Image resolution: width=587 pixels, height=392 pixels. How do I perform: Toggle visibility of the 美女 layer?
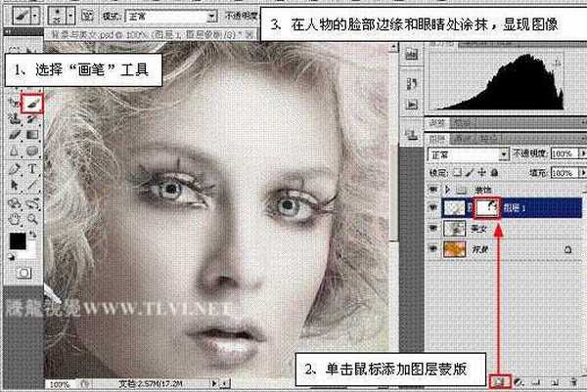(x=433, y=227)
